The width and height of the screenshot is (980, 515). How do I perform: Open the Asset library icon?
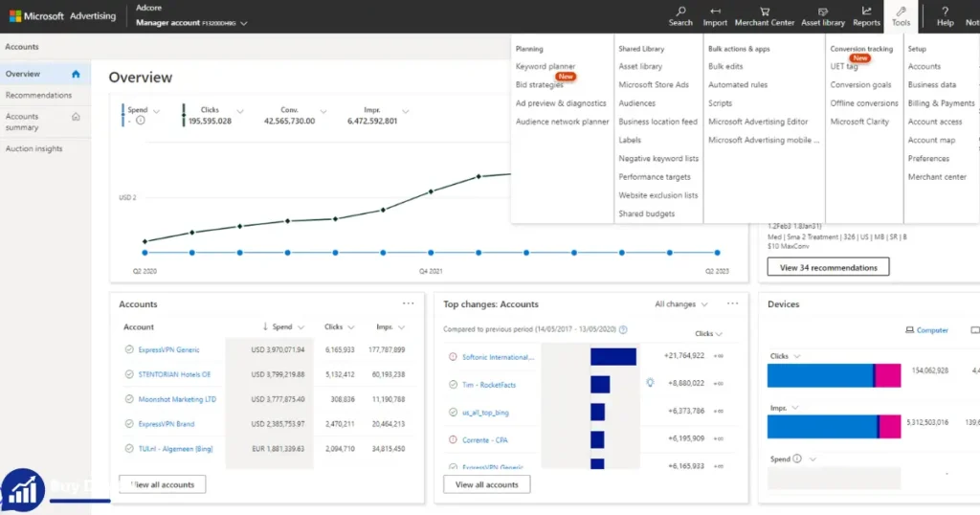[822, 11]
